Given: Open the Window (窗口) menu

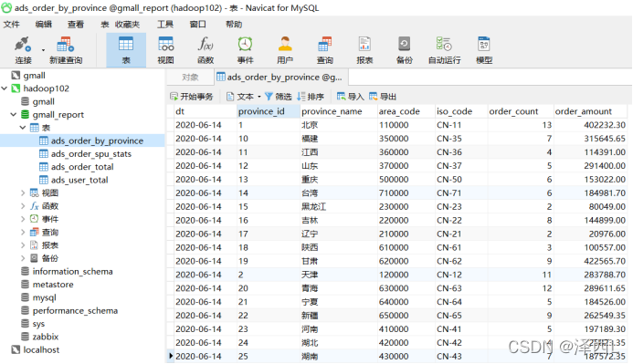Looking at the screenshot, I should [x=197, y=25].
